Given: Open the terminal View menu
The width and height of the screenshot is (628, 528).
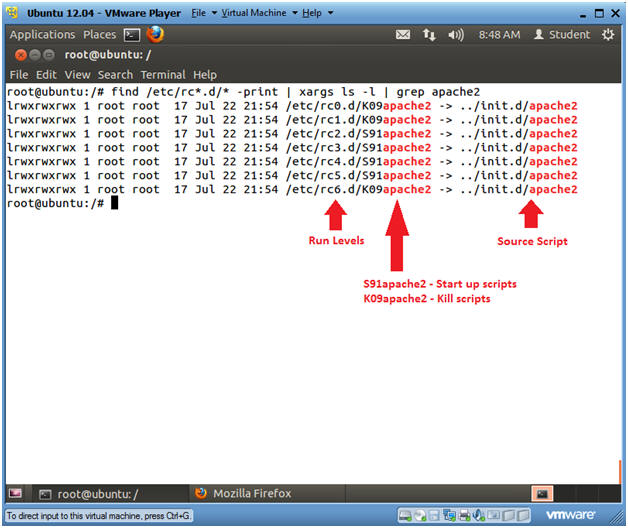Looking at the screenshot, I should click(x=77, y=75).
